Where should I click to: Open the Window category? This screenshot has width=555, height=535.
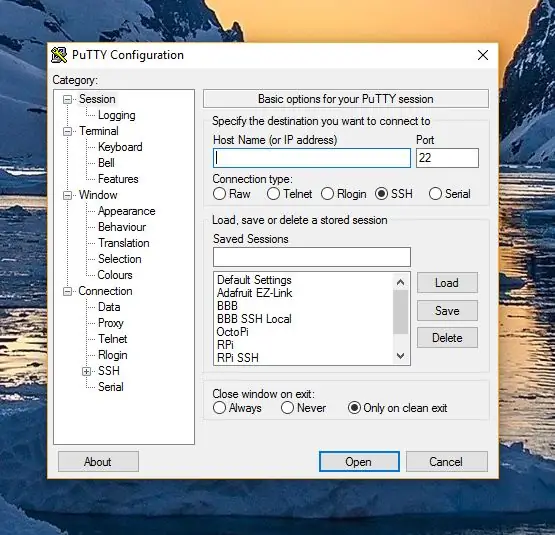[98, 195]
